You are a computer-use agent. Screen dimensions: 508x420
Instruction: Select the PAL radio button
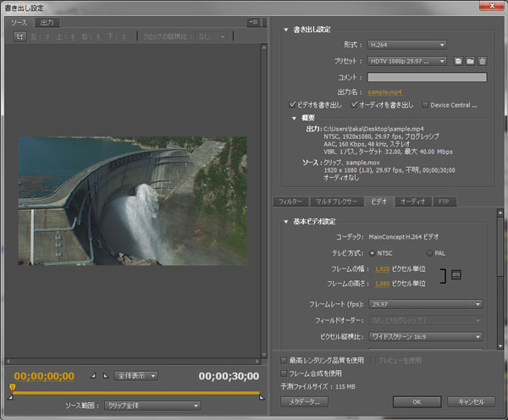[428, 252]
